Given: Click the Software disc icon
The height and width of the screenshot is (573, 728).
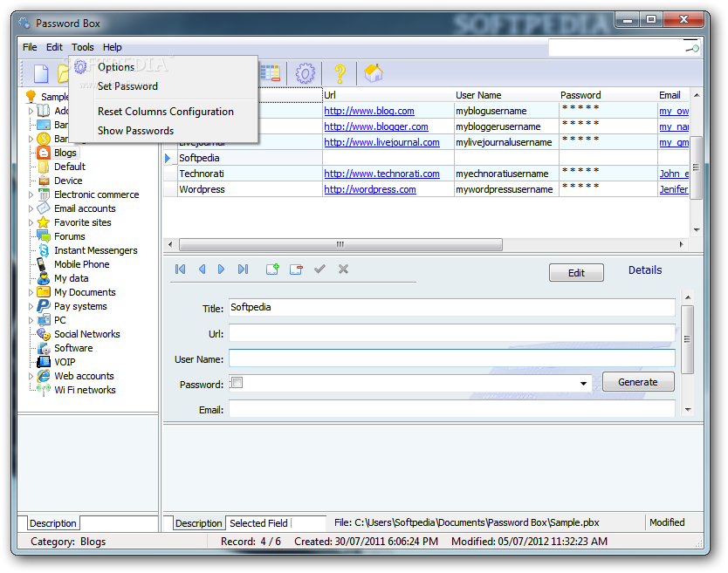Looking at the screenshot, I should point(44,348).
